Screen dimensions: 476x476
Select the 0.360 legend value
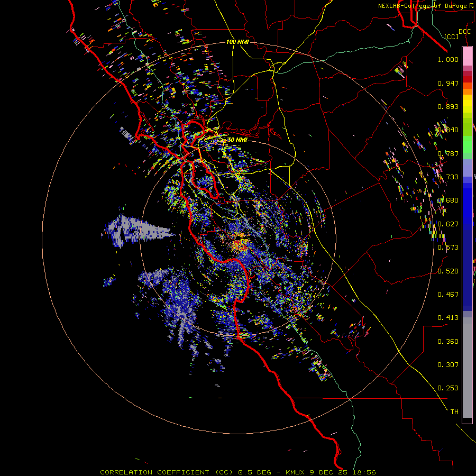coord(448,342)
